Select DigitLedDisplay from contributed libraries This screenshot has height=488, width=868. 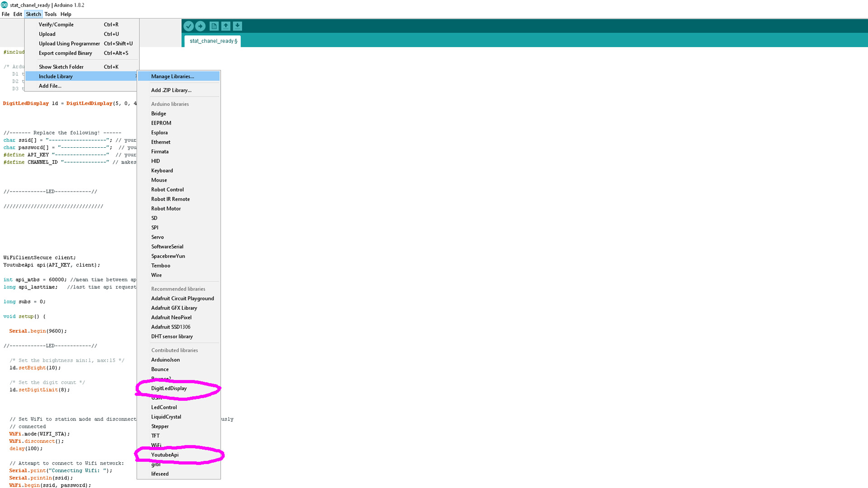[x=169, y=388]
